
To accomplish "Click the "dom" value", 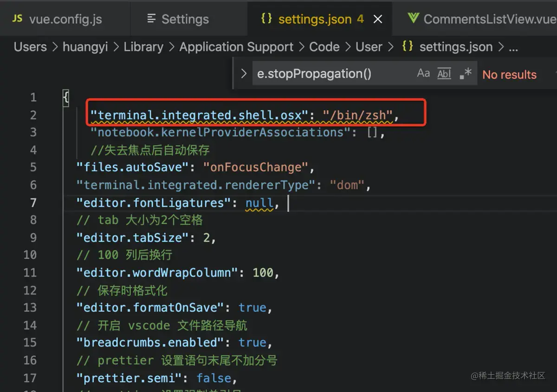I will click(347, 185).
